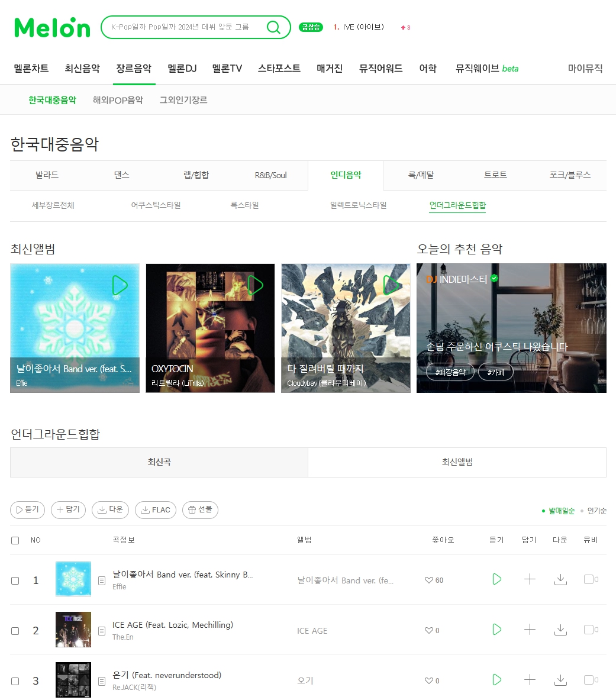Image resolution: width=616 pixels, height=700 pixels.
Task: Open the 멜론차트 menu
Action: point(31,68)
